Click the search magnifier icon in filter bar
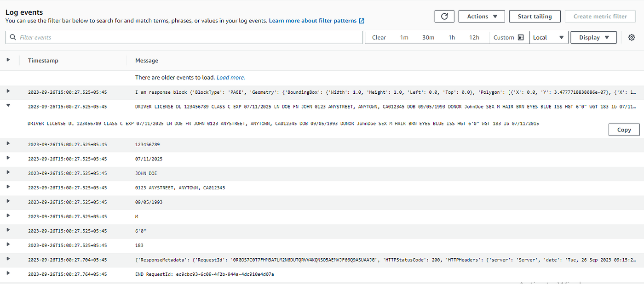Image resolution: width=644 pixels, height=284 pixels. (13, 38)
